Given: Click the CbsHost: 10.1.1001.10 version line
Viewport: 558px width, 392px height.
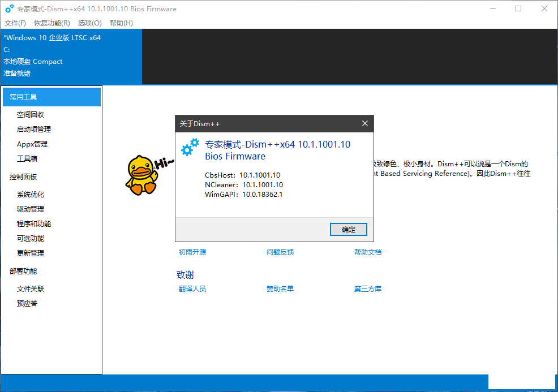Looking at the screenshot, I should tap(242, 175).
